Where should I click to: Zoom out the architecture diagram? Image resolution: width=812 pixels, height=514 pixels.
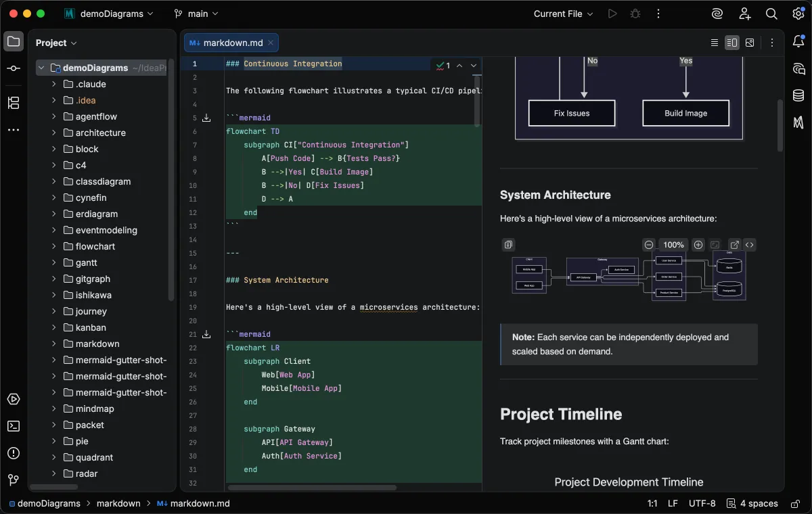pos(649,245)
